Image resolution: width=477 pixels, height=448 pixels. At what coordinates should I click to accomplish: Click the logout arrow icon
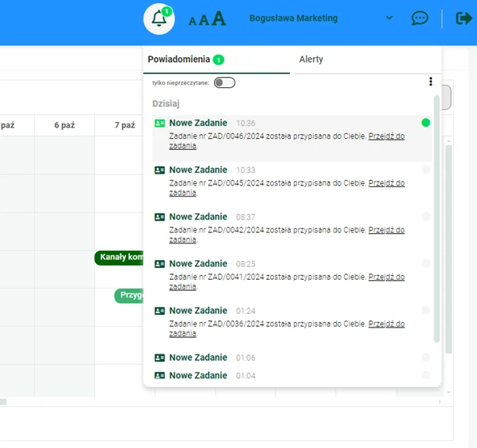pyautogui.click(x=464, y=18)
